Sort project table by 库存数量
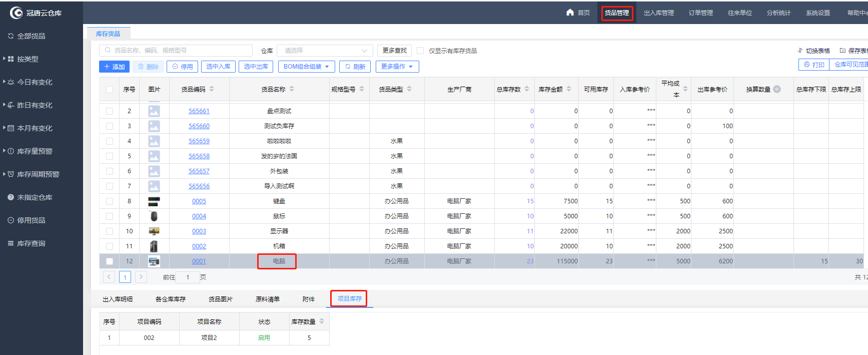This screenshot has width=868, height=355. 322,321
